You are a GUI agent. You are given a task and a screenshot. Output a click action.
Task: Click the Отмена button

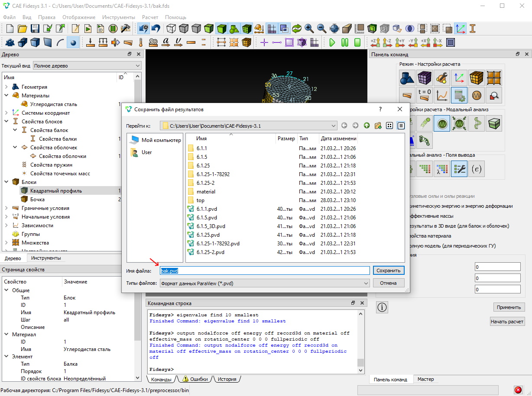click(x=389, y=283)
